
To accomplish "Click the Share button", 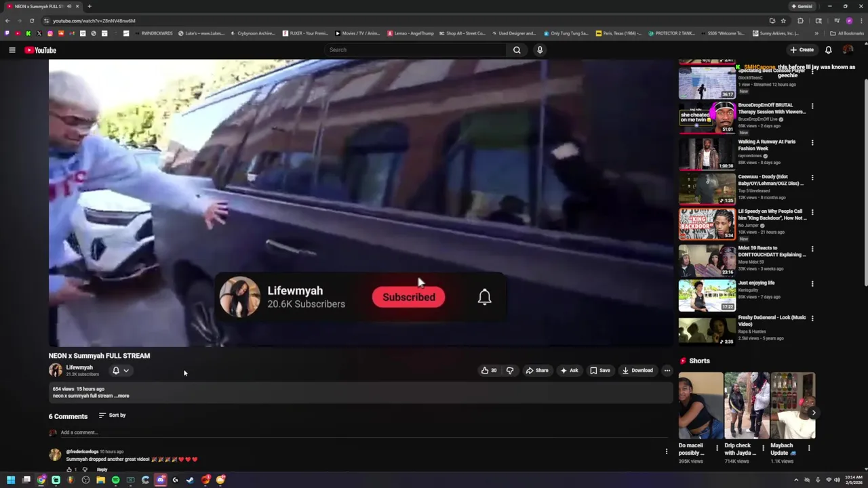I will tap(537, 371).
